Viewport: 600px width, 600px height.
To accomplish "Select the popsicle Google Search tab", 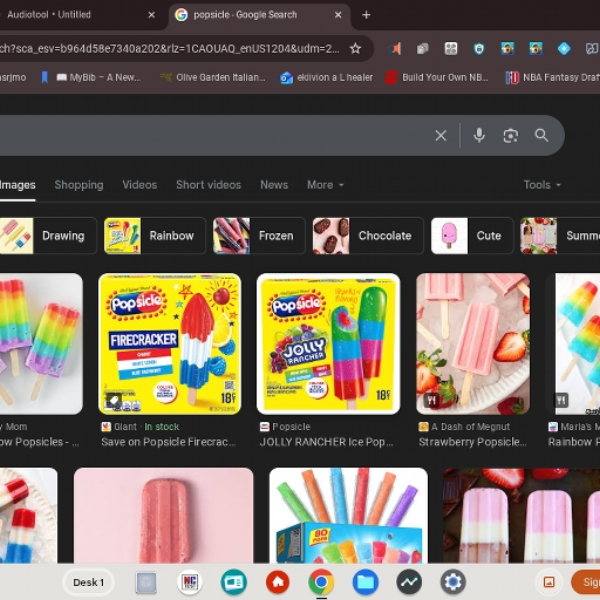I will pyautogui.click(x=259, y=15).
